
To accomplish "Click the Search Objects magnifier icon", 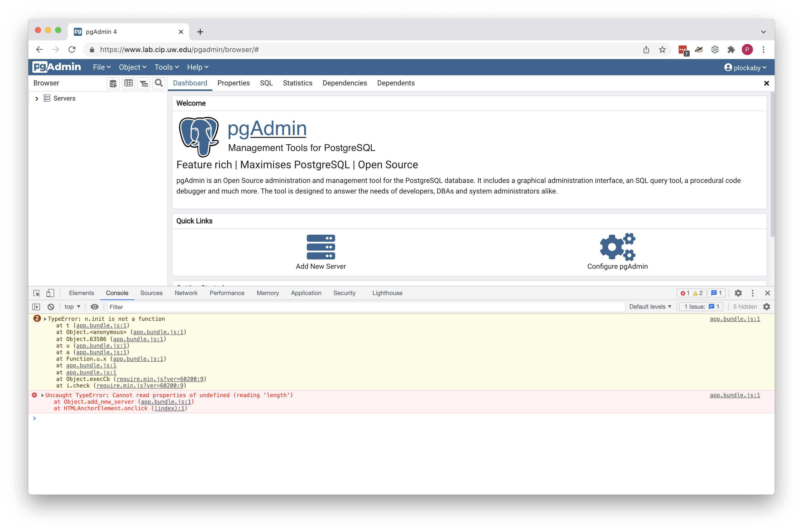I will point(159,83).
